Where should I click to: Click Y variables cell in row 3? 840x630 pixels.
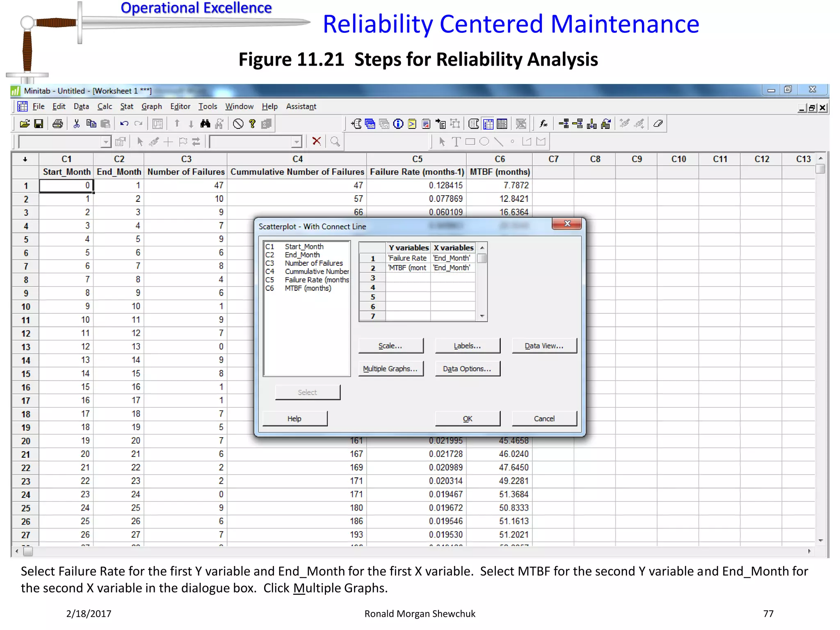point(408,278)
